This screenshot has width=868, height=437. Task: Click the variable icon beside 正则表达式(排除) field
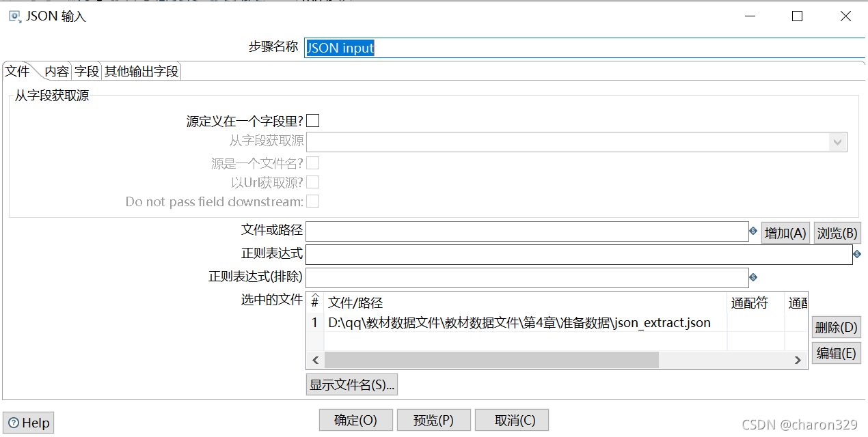(755, 277)
